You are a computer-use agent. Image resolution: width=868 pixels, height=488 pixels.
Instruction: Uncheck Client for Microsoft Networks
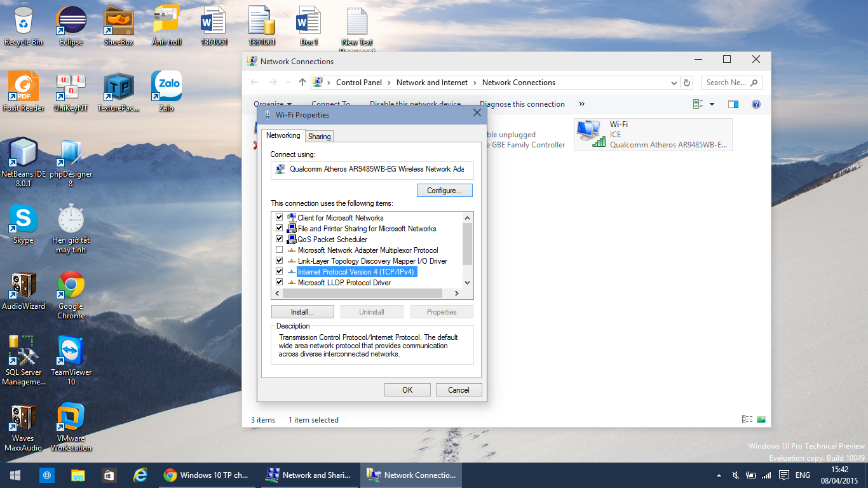pyautogui.click(x=279, y=217)
